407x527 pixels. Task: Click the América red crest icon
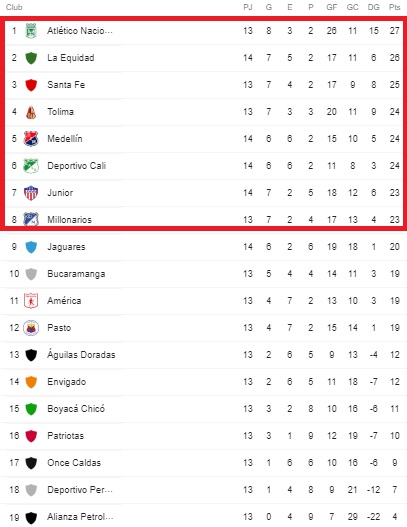31,301
